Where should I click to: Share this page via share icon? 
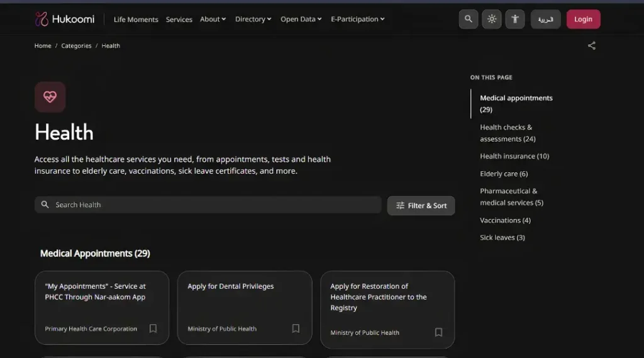591,46
